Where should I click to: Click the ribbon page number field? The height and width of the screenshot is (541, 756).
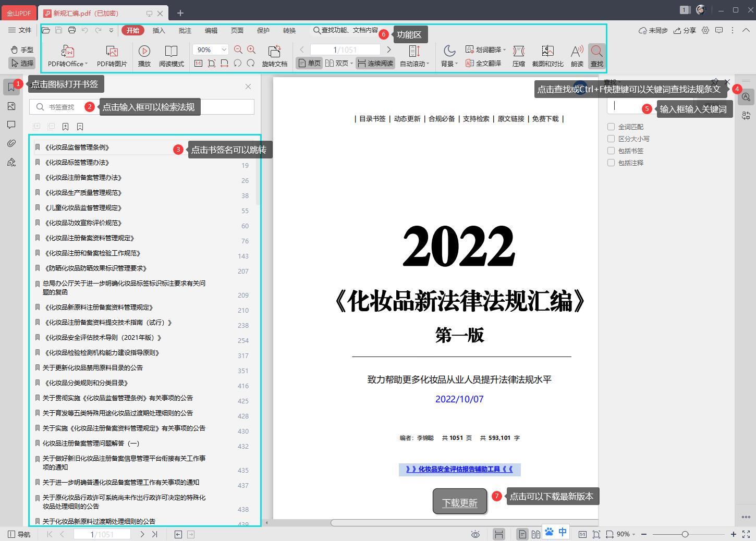tap(345, 50)
